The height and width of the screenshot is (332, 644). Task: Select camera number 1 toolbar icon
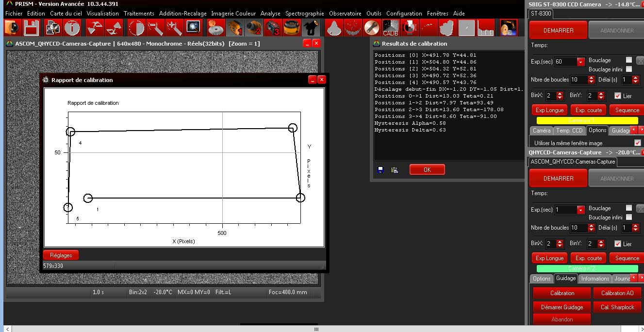(235, 28)
